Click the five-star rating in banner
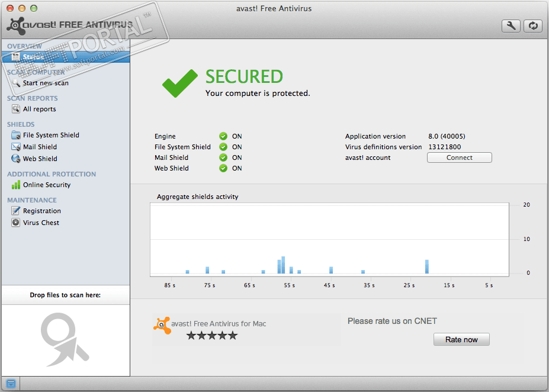 (x=212, y=336)
